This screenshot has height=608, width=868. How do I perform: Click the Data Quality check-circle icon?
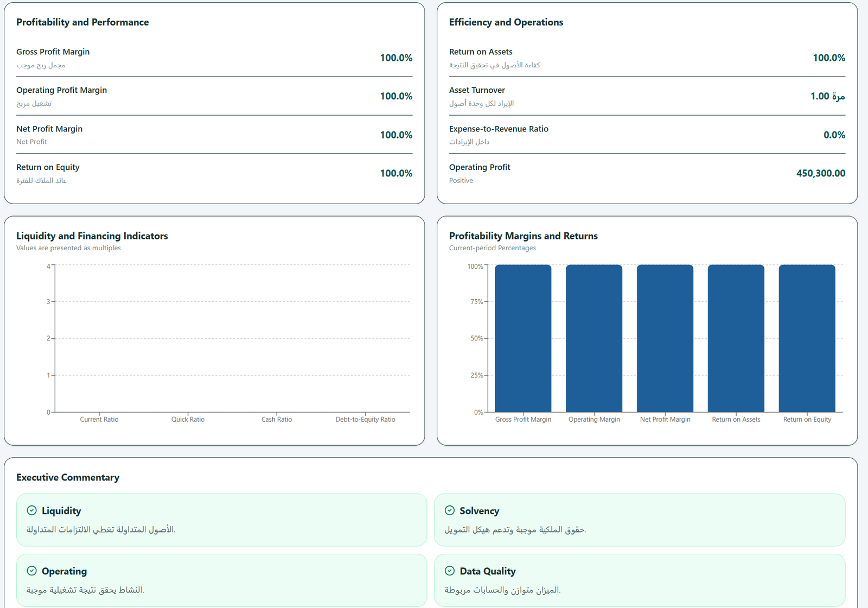tap(450, 571)
